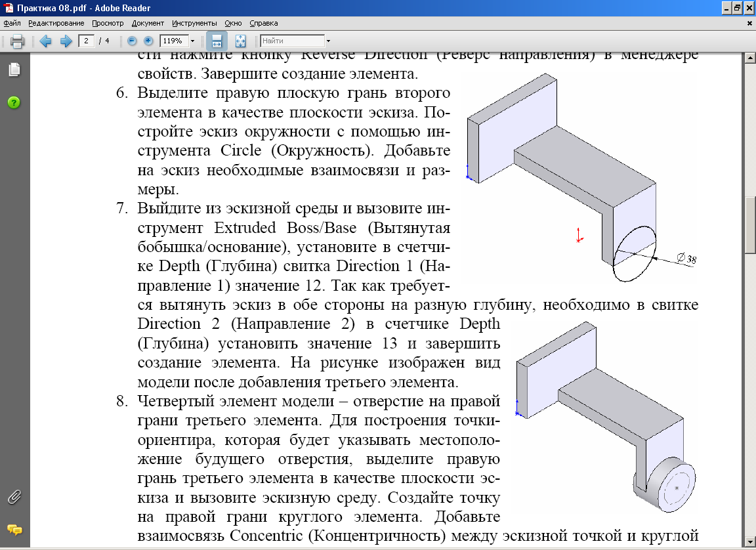Screen dimensions: 756x550
Task: Open the Pages panel in sidebar
Action: (x=14, y=70)
